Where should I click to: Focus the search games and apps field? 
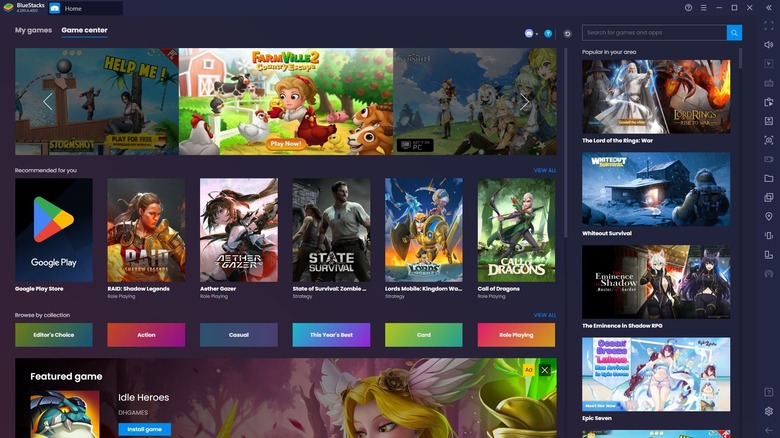(654, 33)
